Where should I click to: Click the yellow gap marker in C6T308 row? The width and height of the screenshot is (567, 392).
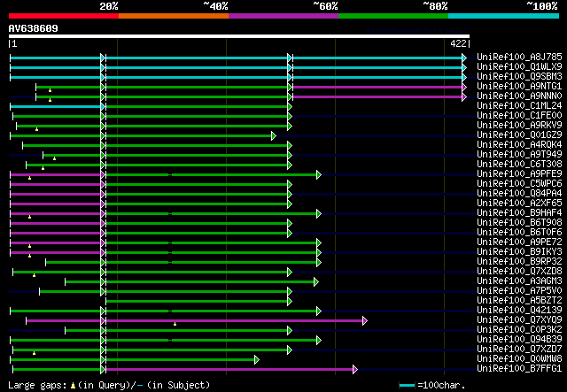[x=43, y=168]
